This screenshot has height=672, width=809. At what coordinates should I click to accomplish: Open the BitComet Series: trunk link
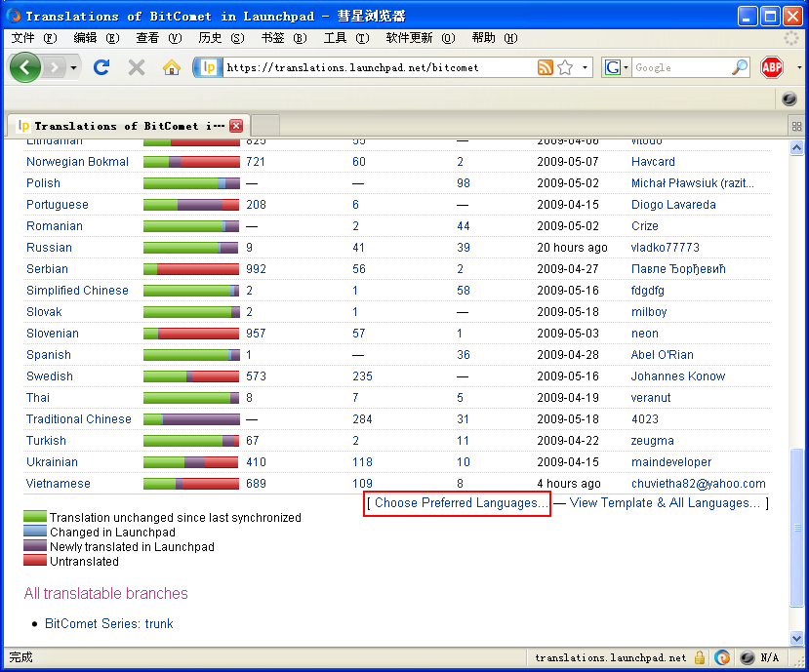click(x=109, y=624)
